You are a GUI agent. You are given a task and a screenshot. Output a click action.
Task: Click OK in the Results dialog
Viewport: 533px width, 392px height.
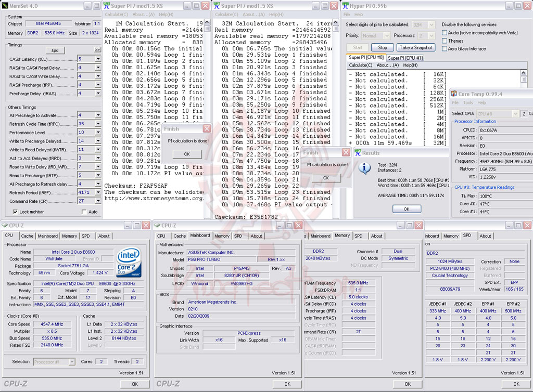pos(407,209)
